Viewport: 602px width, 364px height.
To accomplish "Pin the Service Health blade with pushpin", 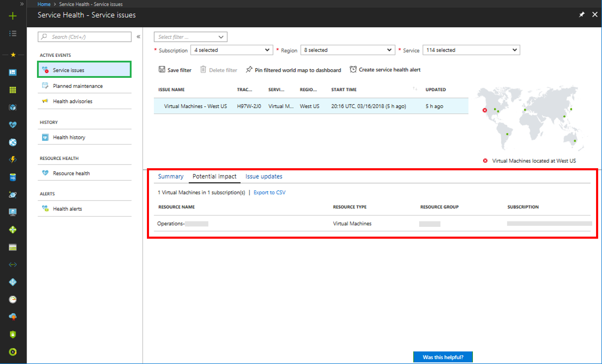I will click(582, 15).
